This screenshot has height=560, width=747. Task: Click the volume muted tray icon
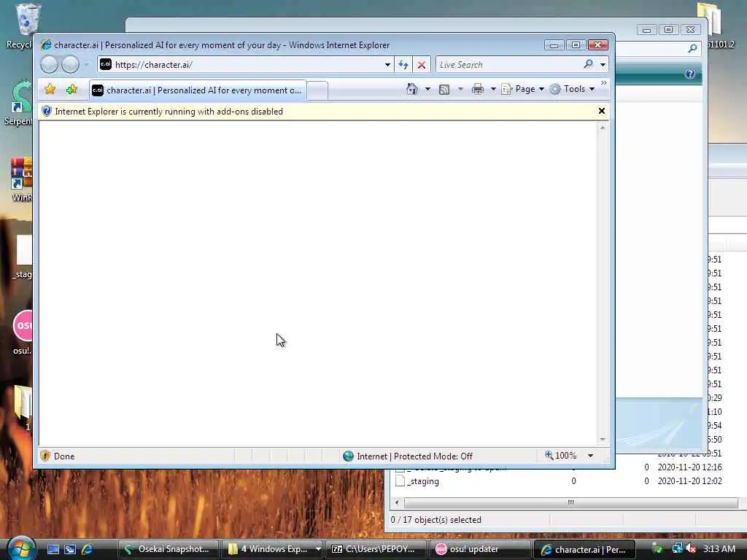692,548
